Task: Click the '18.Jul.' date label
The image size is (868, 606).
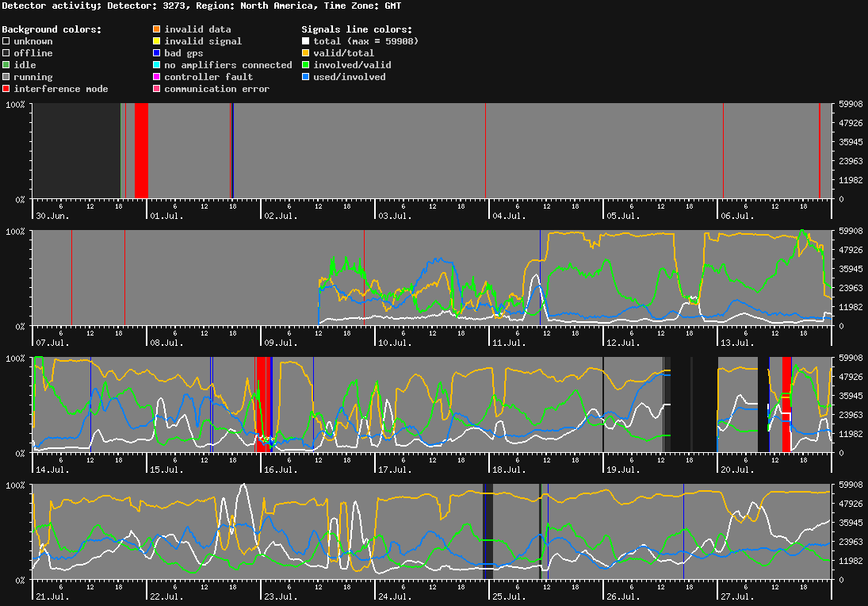Action: click(509, 470)
